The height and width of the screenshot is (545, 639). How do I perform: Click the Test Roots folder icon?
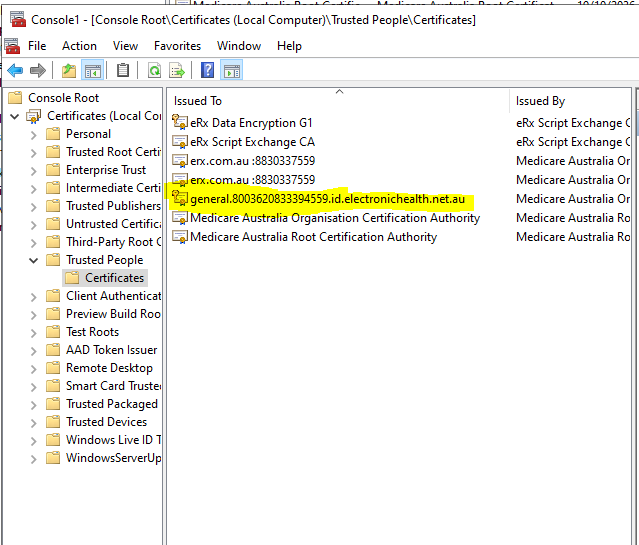pos(53,332)
